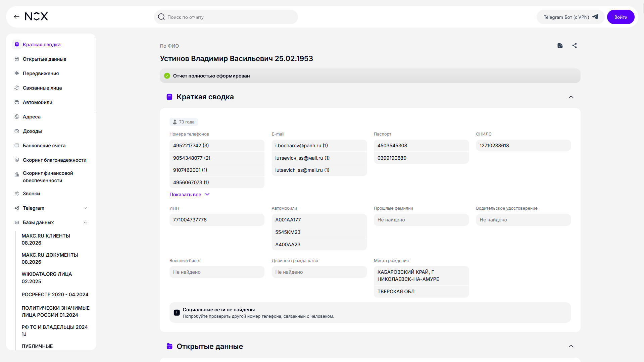Screen dimensions: 644x362
Task: Expand the Telegram sidebar submenu
Action: click(85, 208)
